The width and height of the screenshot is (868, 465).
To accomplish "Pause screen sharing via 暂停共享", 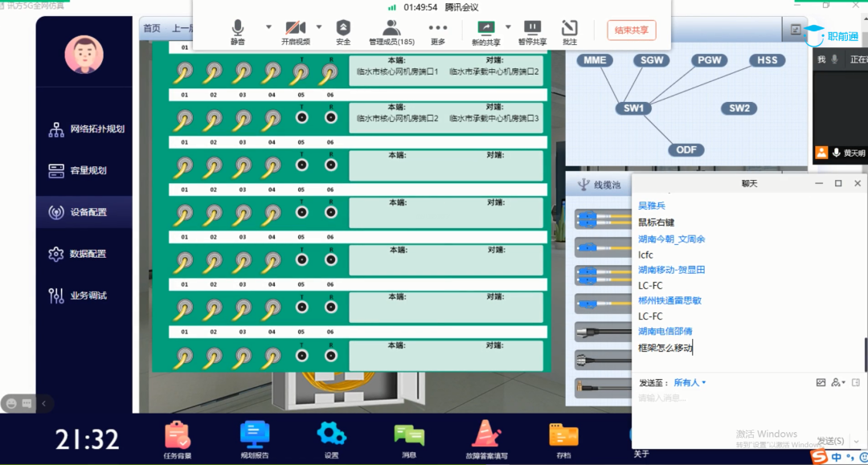I will pos(532,30).
